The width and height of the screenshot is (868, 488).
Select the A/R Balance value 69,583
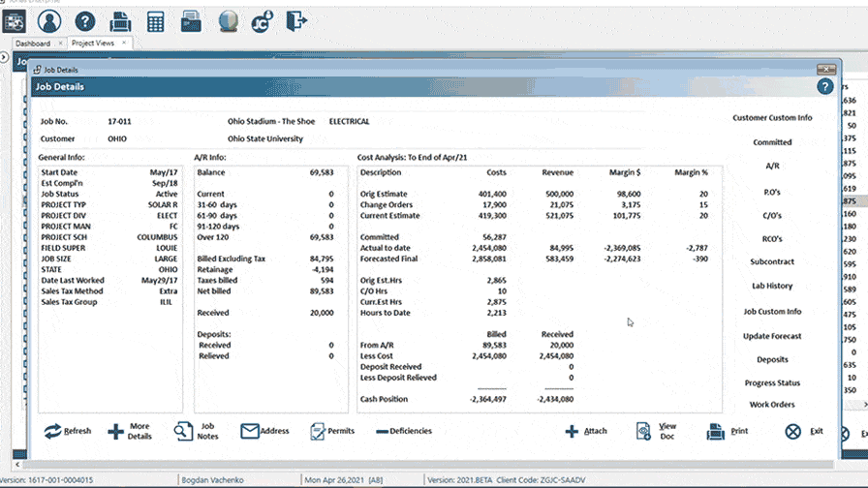(x=322, y=172)
